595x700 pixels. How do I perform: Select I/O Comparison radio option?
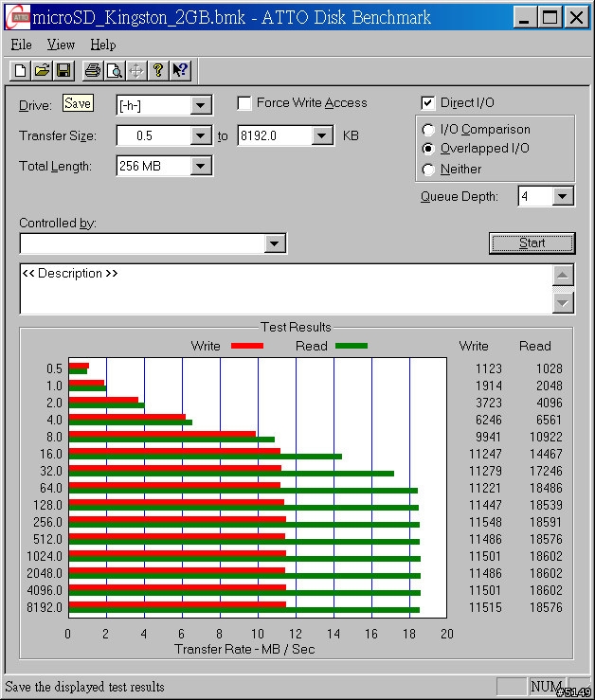[428, 130]
